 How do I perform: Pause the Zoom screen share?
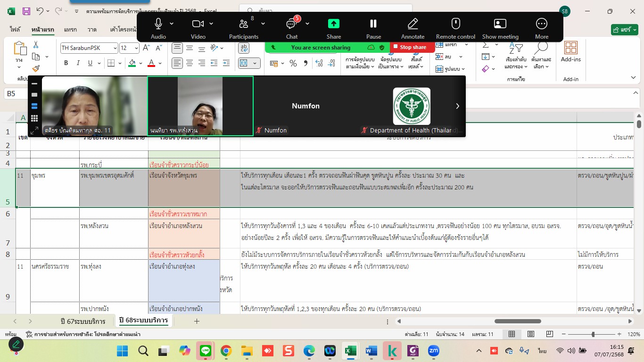(373, 24)
